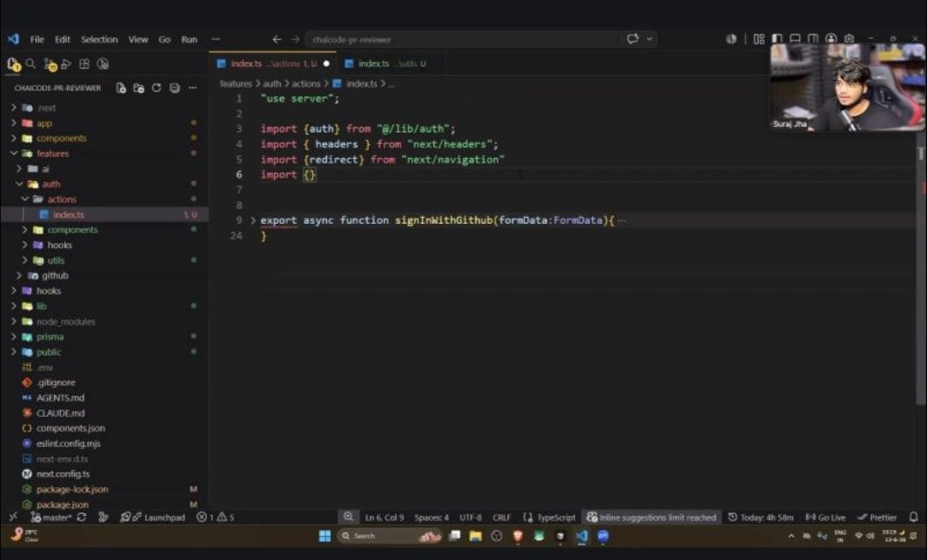927x560 pixels.
Task: Open the dropdown arrow next to Copilot chat icon
Action: 649,39
